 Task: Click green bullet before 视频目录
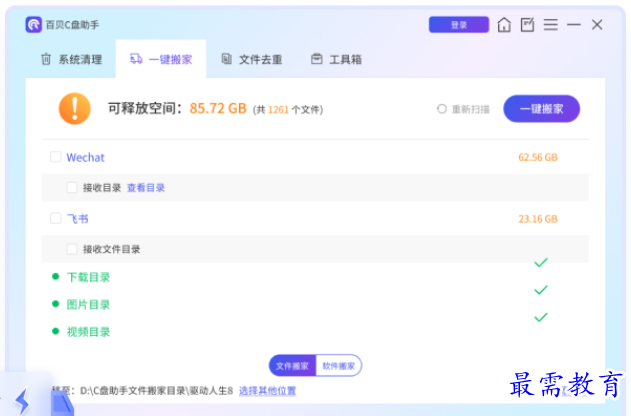(56, 331)
